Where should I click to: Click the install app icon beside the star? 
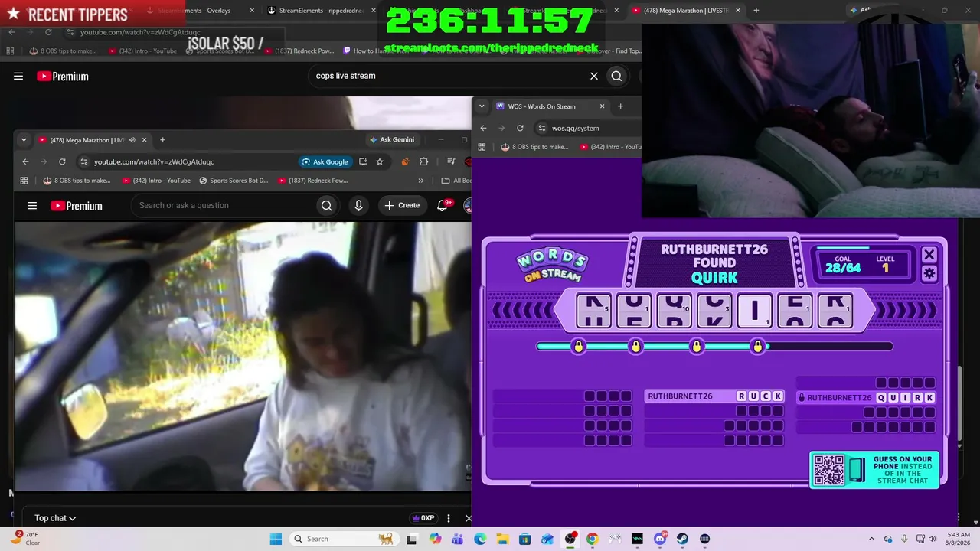pyautogui.click(x=363, y=161)
